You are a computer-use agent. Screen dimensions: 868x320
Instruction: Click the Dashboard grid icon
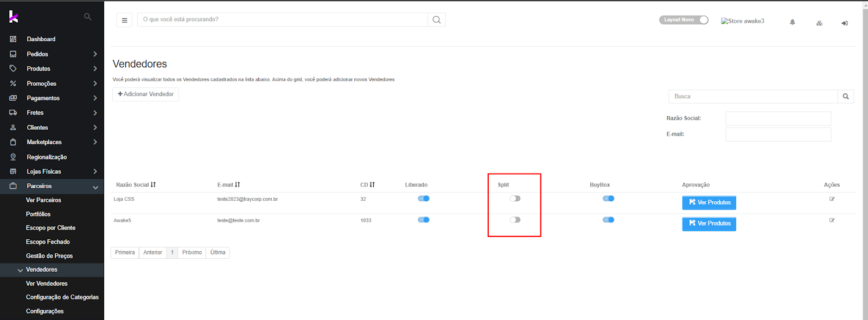pyautogui.click(x=13, y=39)
